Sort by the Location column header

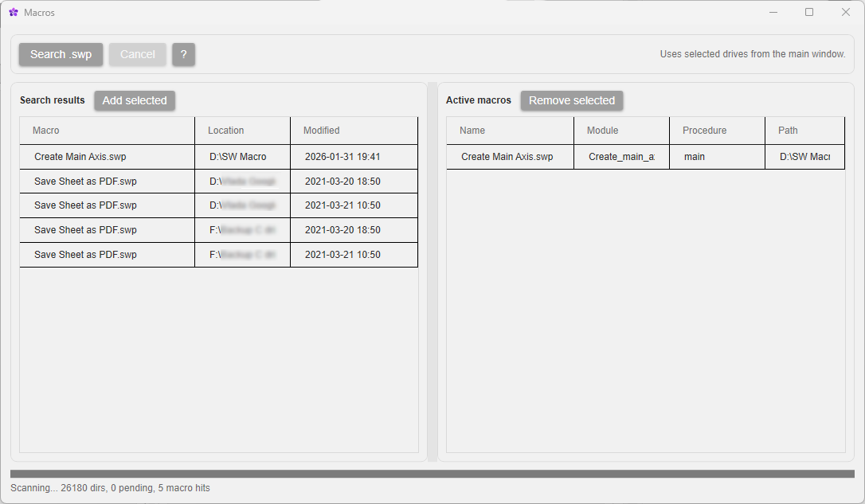[225, 131]
